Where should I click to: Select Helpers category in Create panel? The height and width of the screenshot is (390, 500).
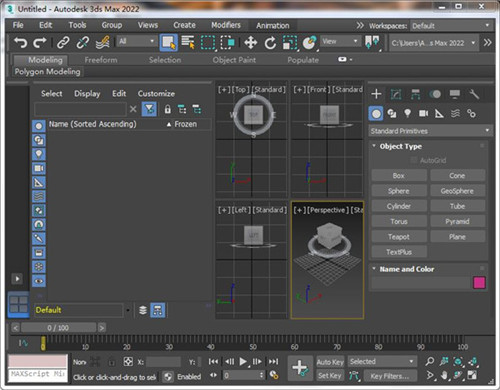(439, 114)
